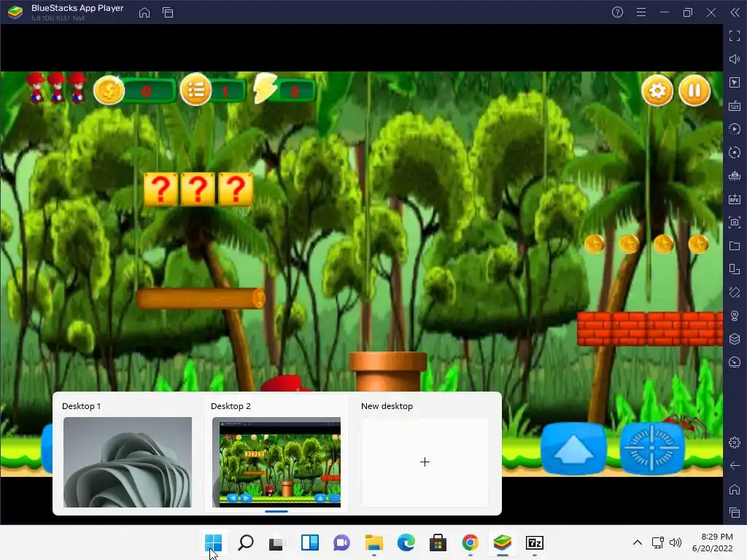Tap the blue jump up-arrow button

pyautogui.click(x=573, y=448)
